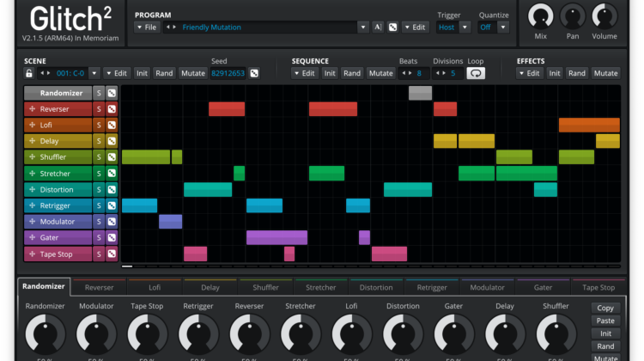
Task: Click the Shuffler row dice icon
Action: tap(112, 157)
